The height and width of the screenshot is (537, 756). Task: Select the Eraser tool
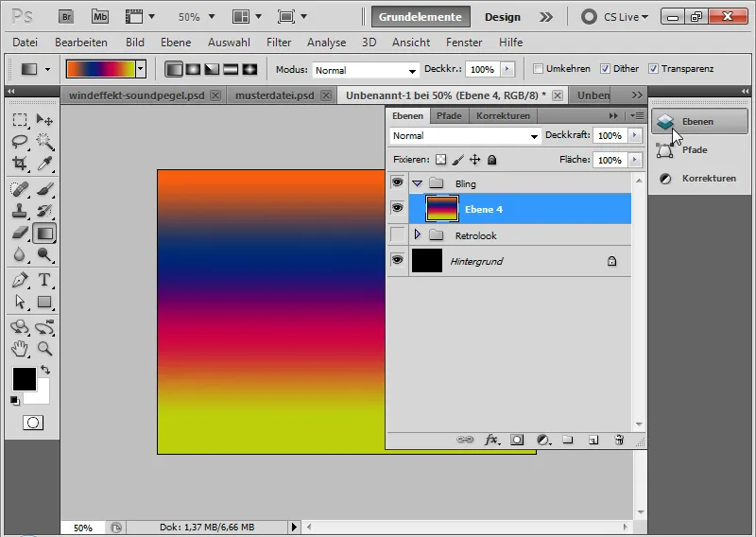coord(20,233)
